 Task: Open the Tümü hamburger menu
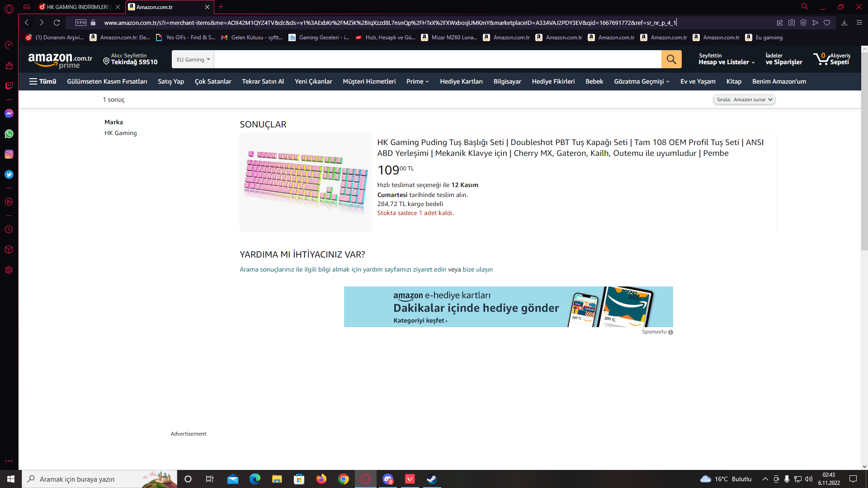[42, 81]
